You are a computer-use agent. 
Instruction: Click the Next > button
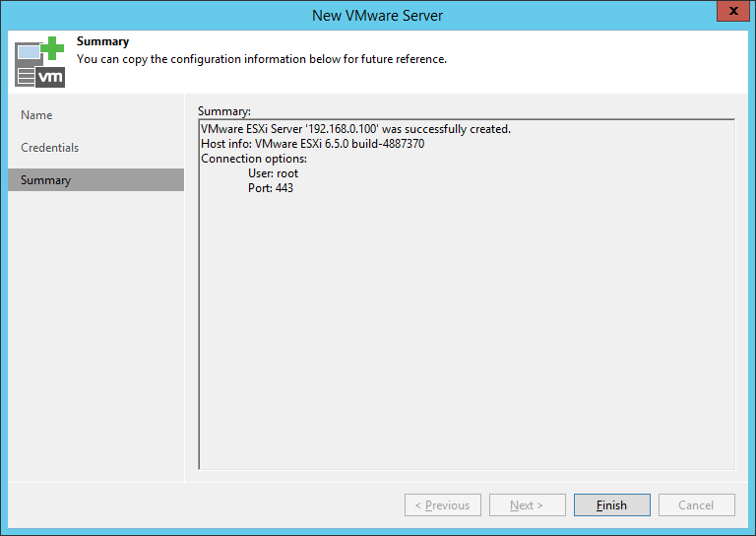tap(527, 504)
